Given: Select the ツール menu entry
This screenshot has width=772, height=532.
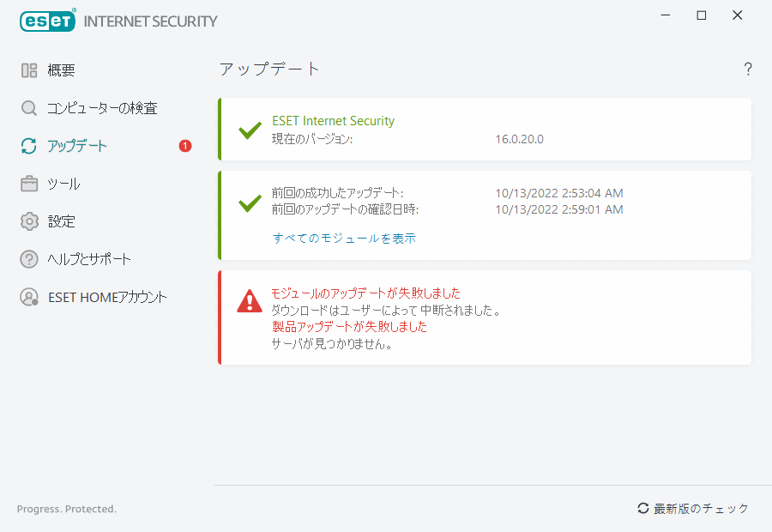Looking at the screenshot, I should 64,184.
